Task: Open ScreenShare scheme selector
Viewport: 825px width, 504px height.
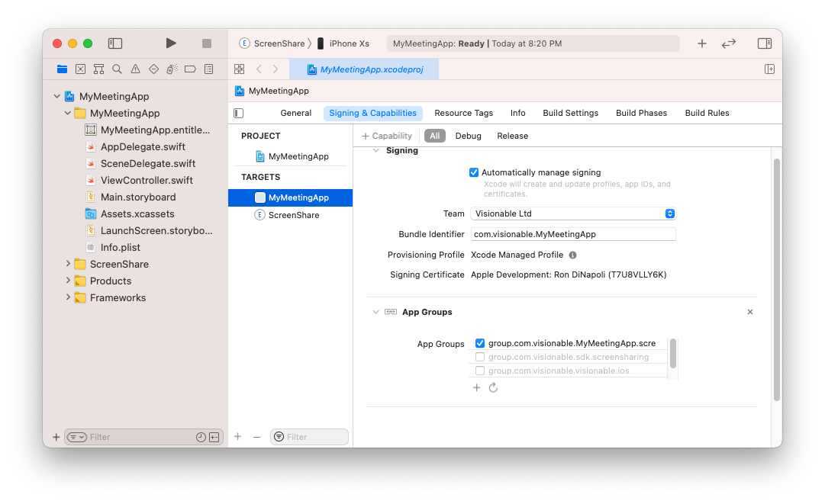Action: 272,43
